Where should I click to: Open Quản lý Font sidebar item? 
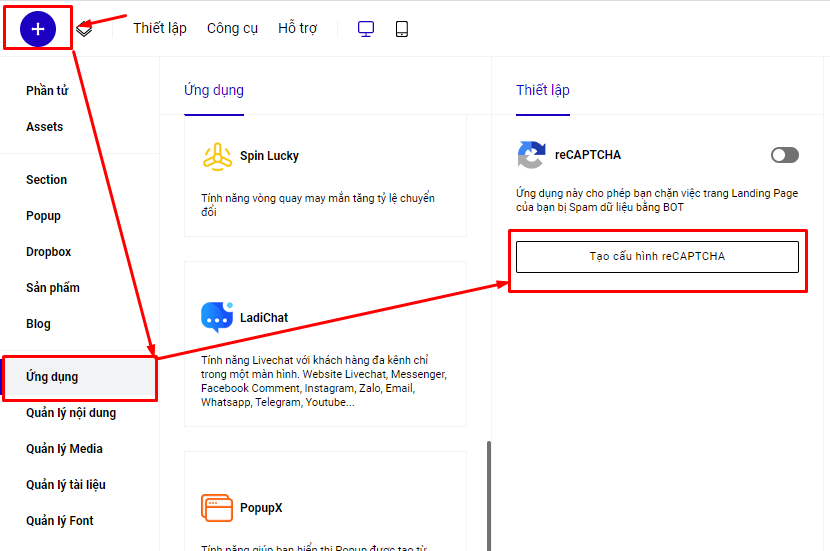(x=60, y=521)
